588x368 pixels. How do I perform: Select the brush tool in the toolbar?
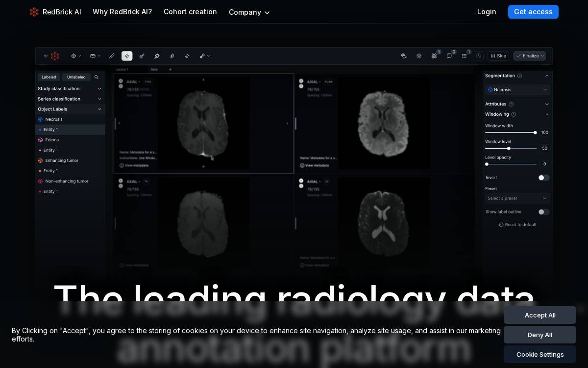(112, 56)
